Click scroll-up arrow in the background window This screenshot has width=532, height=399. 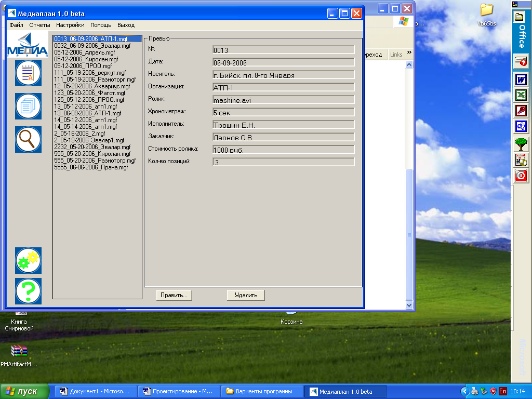coord(409,65)
